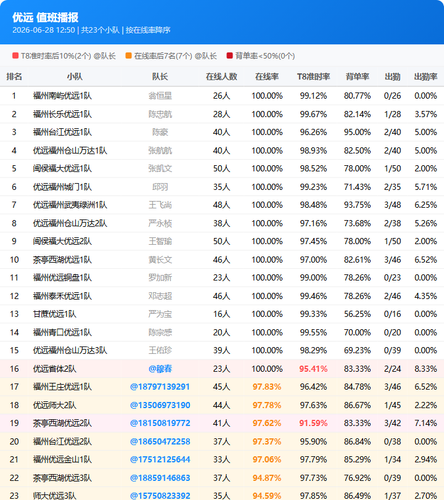Open the @18150819772 captain mention
Image resolution: width=444 pixels, height=500 pixels.
coord(160,423)
